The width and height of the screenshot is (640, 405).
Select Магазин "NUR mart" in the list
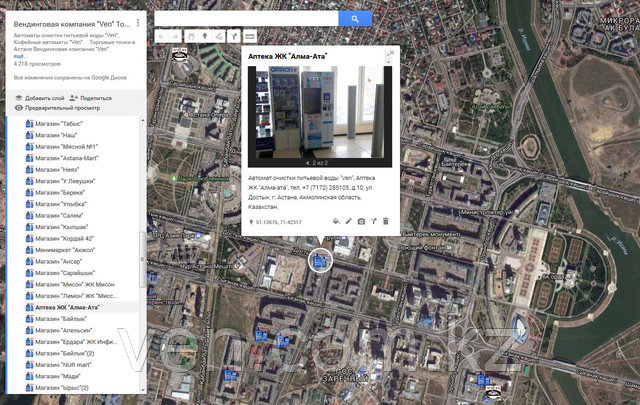coord(58,365)
